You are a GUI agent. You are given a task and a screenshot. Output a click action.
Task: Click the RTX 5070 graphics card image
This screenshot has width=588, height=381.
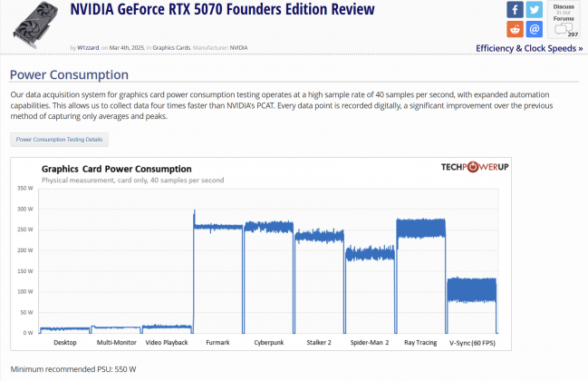pyautogui.click(x=35, y=24)
